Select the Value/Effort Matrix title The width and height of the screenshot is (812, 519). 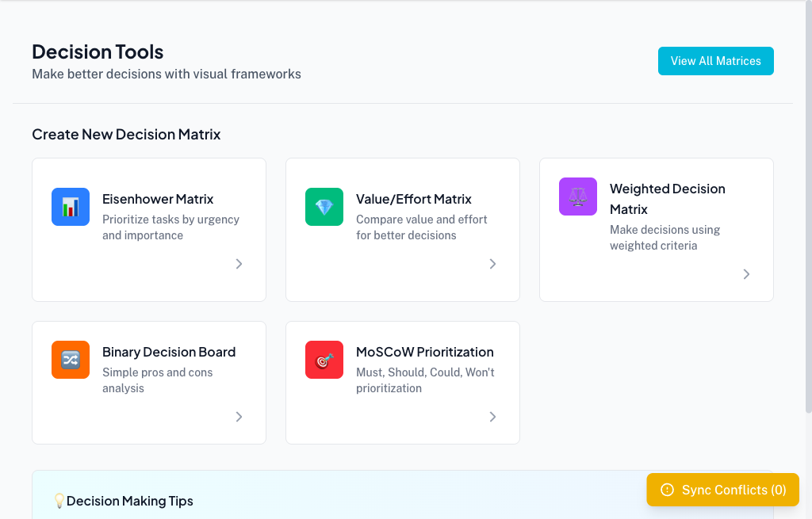pyautogui.click(x=414, y=199)
